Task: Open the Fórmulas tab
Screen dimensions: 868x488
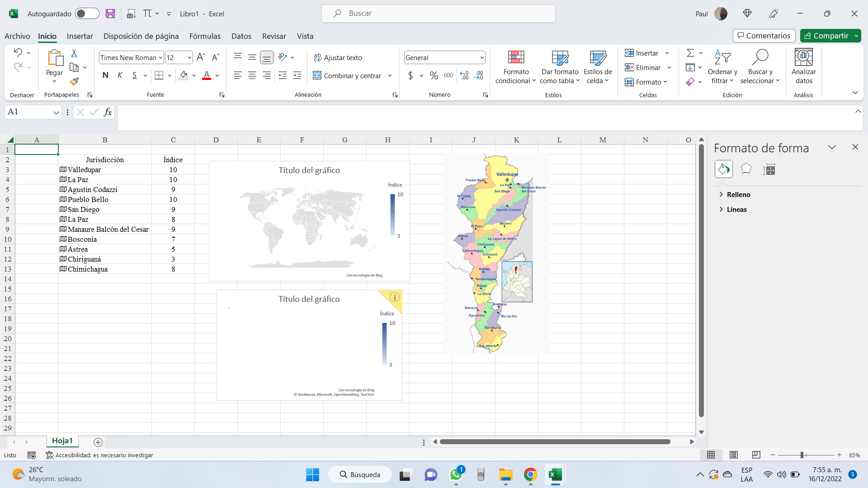Action: (205, 36)
